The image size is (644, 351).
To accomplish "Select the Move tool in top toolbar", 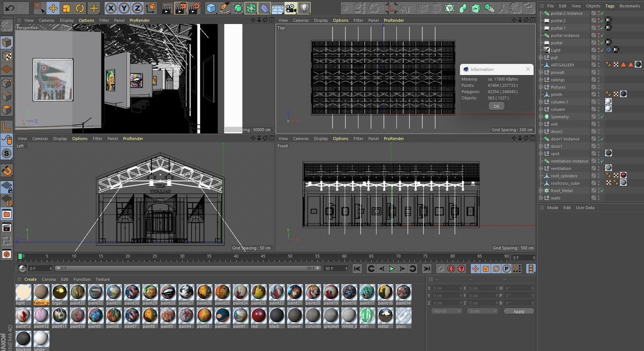I will pos(53,8).
